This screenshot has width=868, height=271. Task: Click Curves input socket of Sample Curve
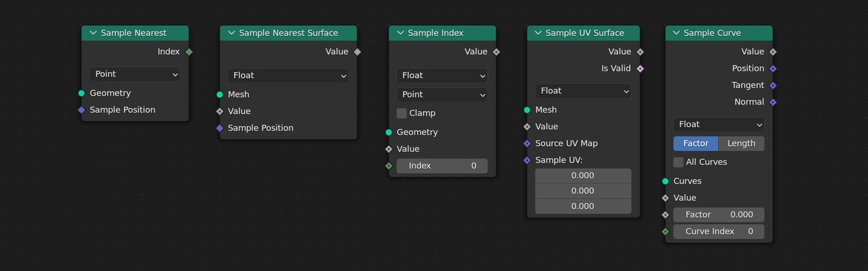tap(665, 181)
